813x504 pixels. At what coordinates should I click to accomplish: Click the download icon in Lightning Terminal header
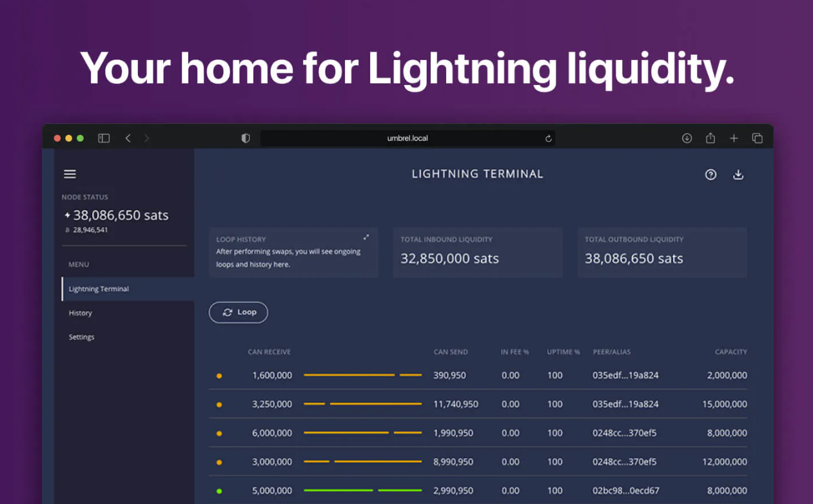[738, 175]
